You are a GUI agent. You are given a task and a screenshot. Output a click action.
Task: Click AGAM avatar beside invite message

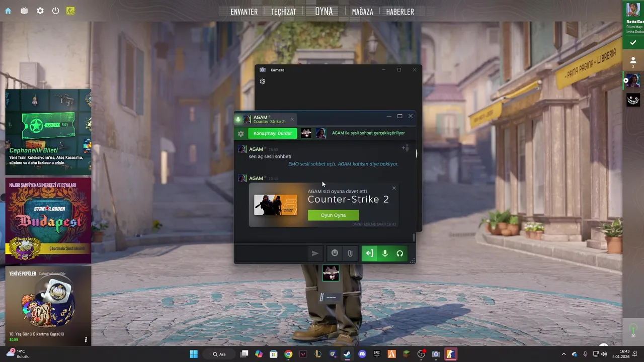click(x=242, y=178)
